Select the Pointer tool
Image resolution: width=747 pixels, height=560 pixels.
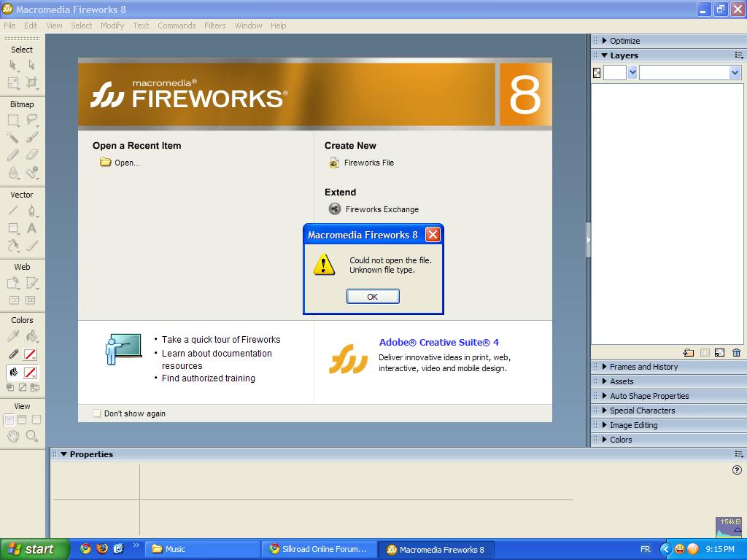(x=13, y=65)
